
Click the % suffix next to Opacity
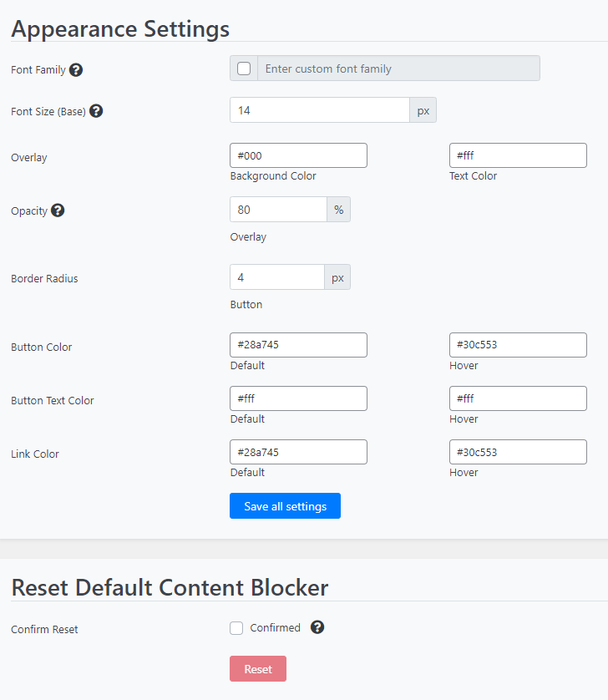coord(339,210)
